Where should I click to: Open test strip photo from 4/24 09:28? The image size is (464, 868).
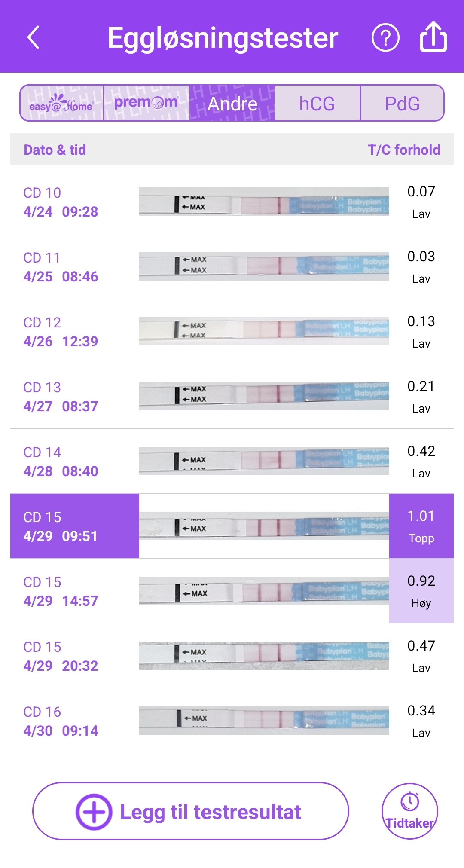pos(264,201)
